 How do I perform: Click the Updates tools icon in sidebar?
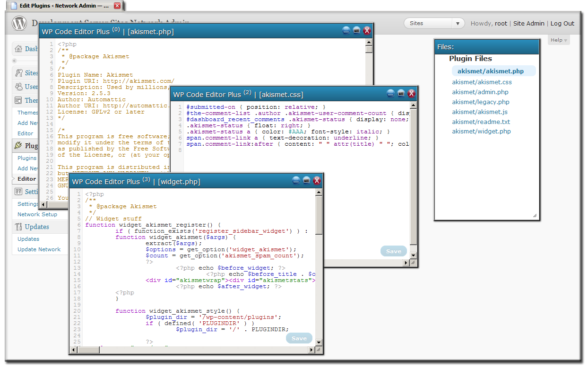(x=18, y=227)
